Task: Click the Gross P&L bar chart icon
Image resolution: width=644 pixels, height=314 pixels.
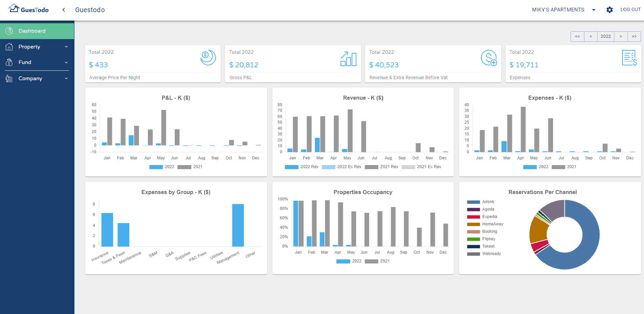Action: coord(348,59)
